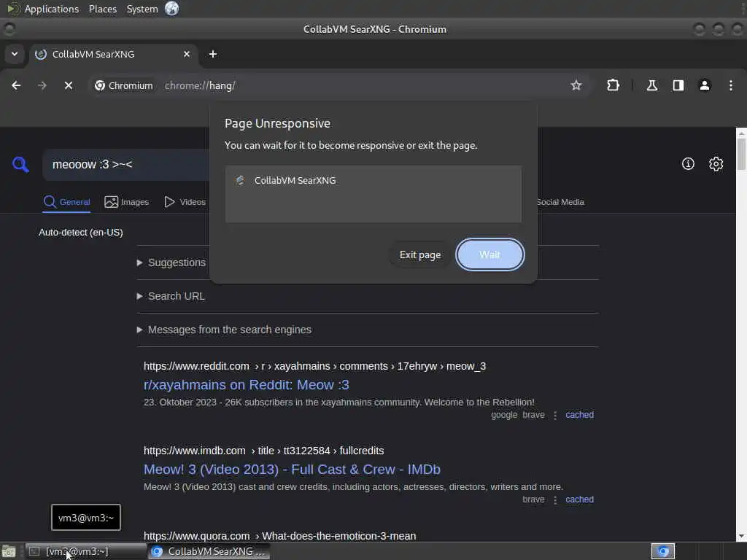Open the Chromium three-dot menu
Screen dimensions: 747x560
pos(731,86)
